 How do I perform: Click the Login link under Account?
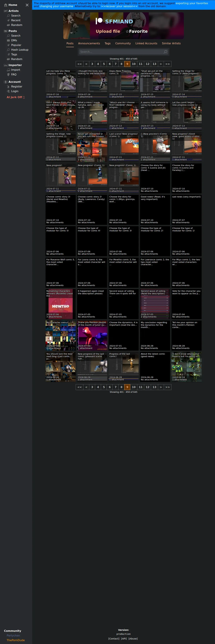point(15,91)
